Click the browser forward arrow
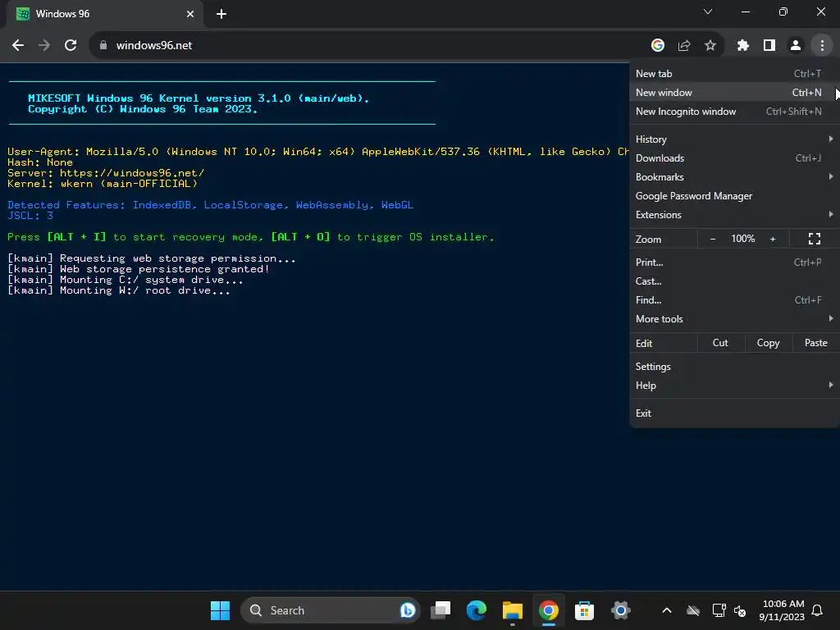Image resolution: width=840 pixels, height=630 pixels. tap(44, 46)
